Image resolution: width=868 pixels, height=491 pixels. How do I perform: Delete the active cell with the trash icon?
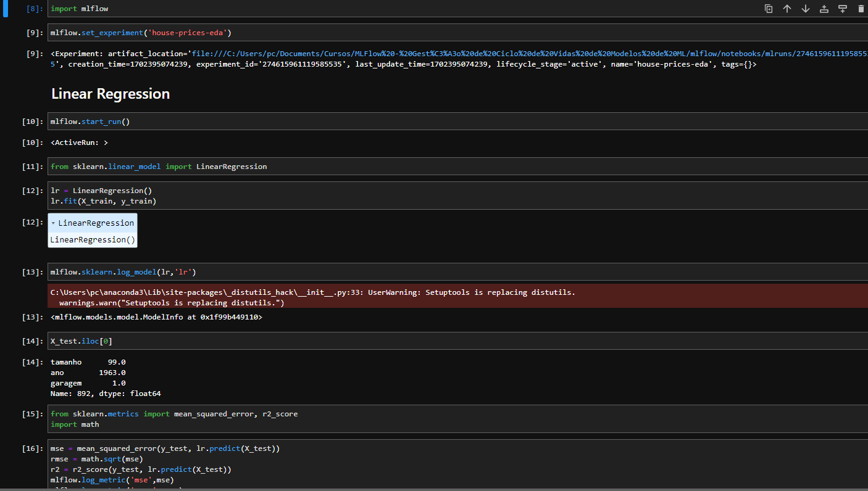click(x=861, y=9)
